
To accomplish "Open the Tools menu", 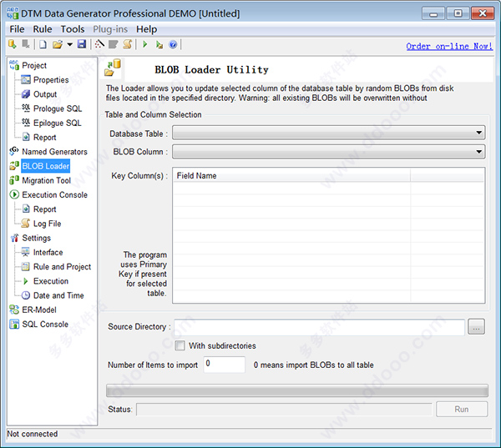I will pos(73,29).
